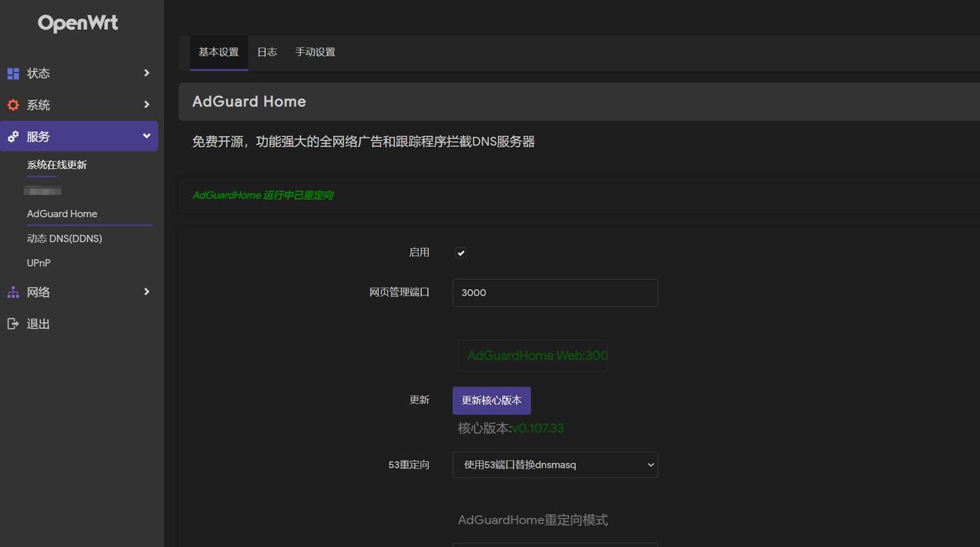
Task: Expand the 系统 menu chevron
Action: (x=146, y=104)
